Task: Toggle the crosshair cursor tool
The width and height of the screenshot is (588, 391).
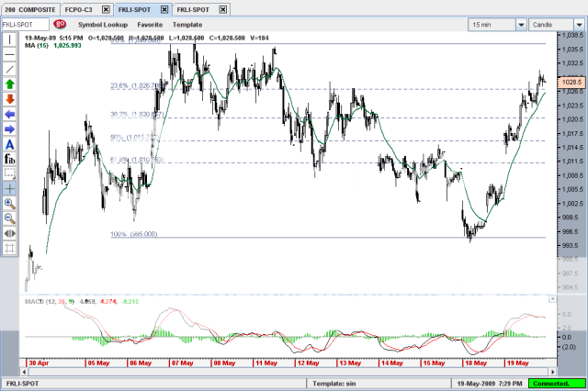Action: pyautogui.click(x=9, y=187)
